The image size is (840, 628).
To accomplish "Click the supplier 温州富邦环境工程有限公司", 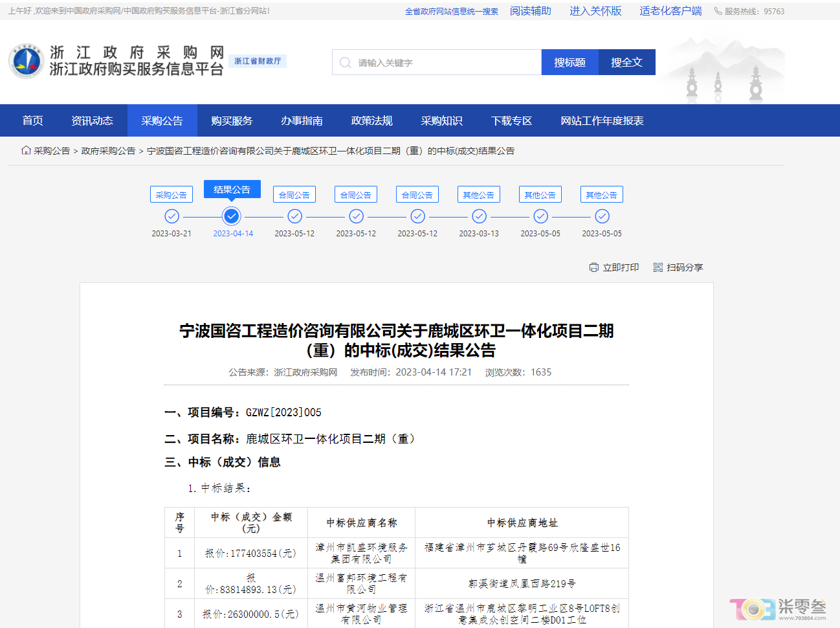I will point(361,583).
